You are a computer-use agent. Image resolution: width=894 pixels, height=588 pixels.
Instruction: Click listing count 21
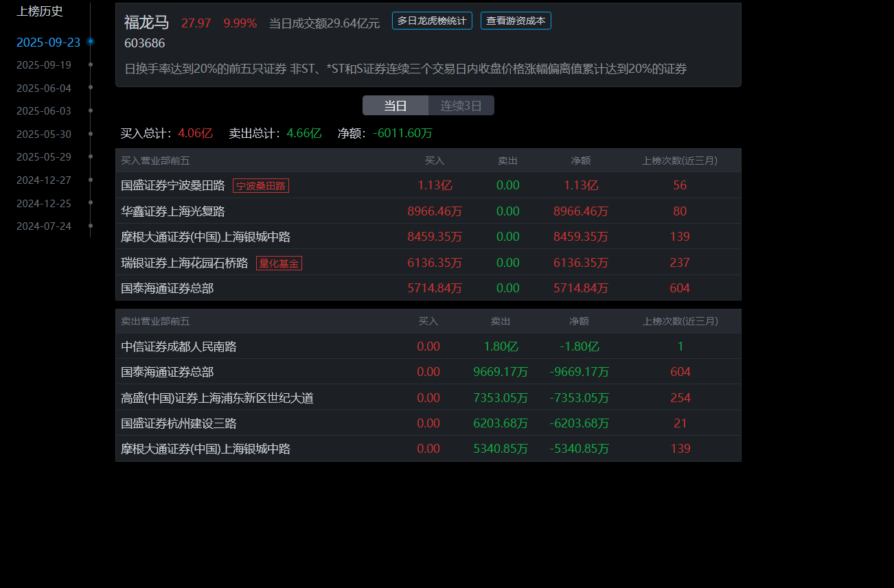pyautogui.click(x=680, y=423)
